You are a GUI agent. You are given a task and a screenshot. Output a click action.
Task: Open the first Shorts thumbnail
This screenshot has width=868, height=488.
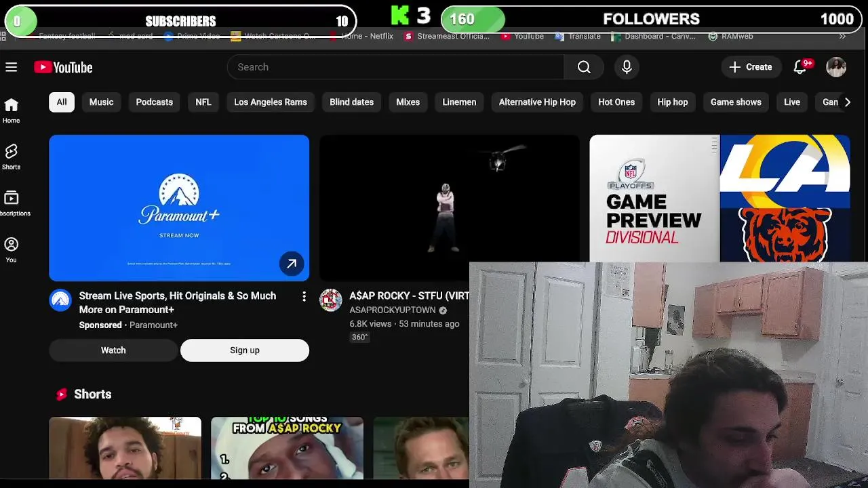(x=125, y=447)
